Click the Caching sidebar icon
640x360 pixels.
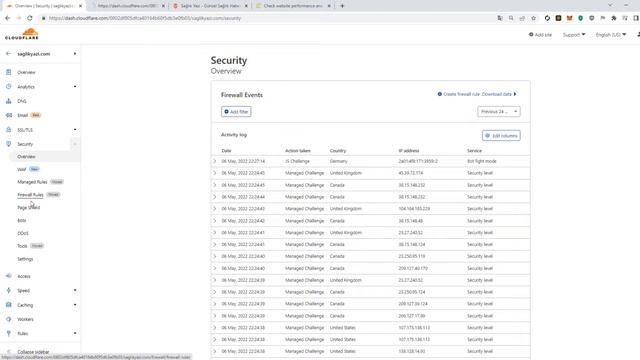9,305
